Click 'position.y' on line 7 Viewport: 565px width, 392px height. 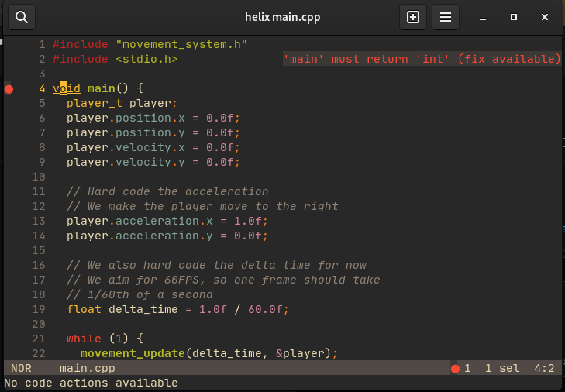click(150, 132)
